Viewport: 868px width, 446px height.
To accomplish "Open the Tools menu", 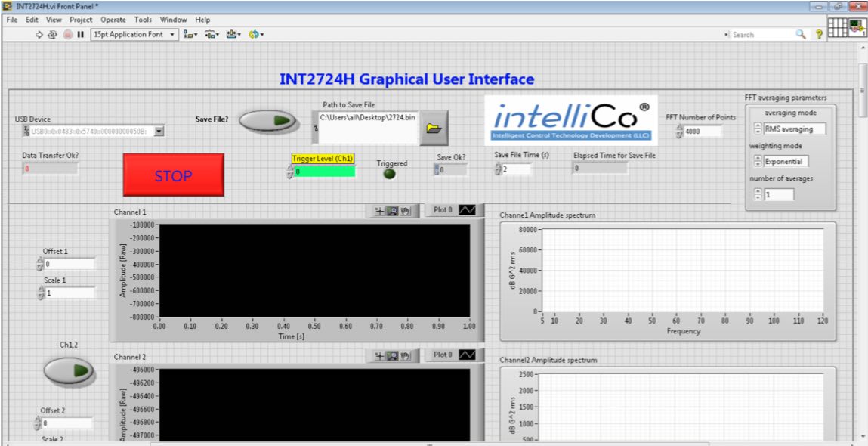I will tap(143, 20).
